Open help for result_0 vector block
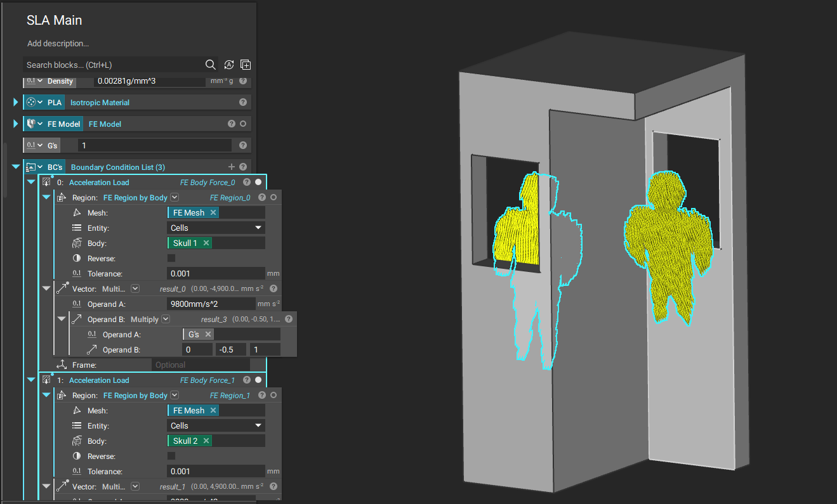The image size is (837, 504). (x=274, y=288)
